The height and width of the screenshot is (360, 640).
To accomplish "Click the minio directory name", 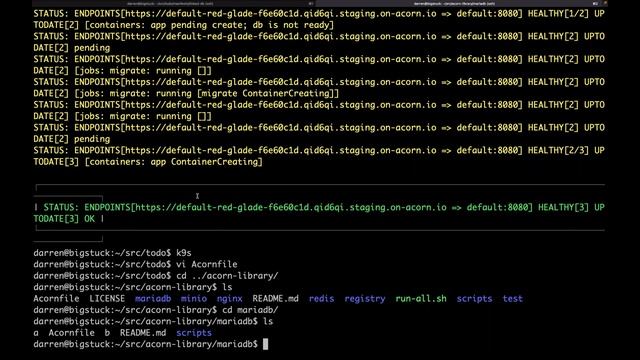I will pyautogui.click(x=193, y=298).
